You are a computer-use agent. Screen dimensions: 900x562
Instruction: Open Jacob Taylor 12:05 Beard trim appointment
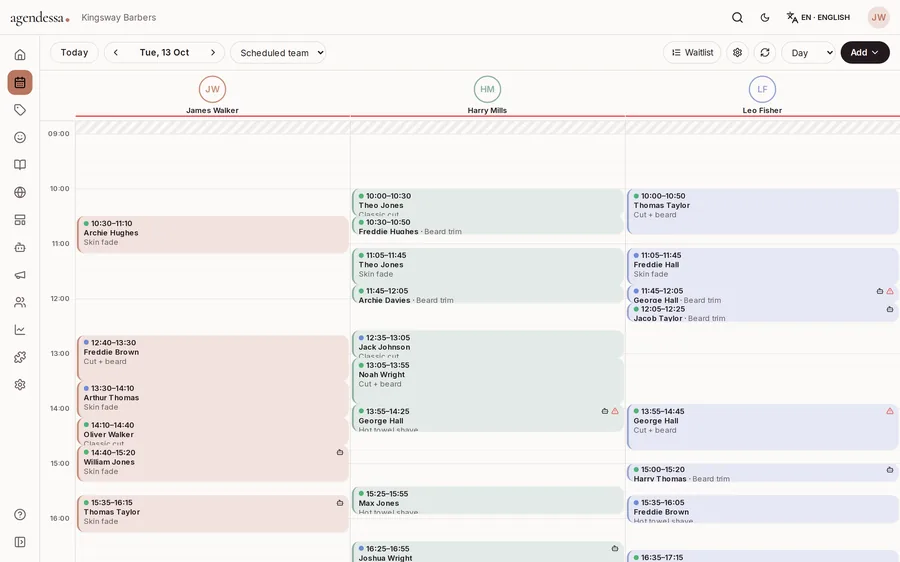762,312
